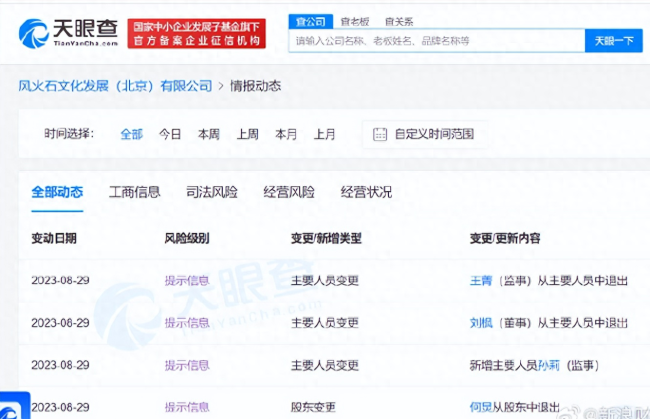Click the date in the 孙莉 row
This screenshot has height=419, width=650.
(61, 365)
